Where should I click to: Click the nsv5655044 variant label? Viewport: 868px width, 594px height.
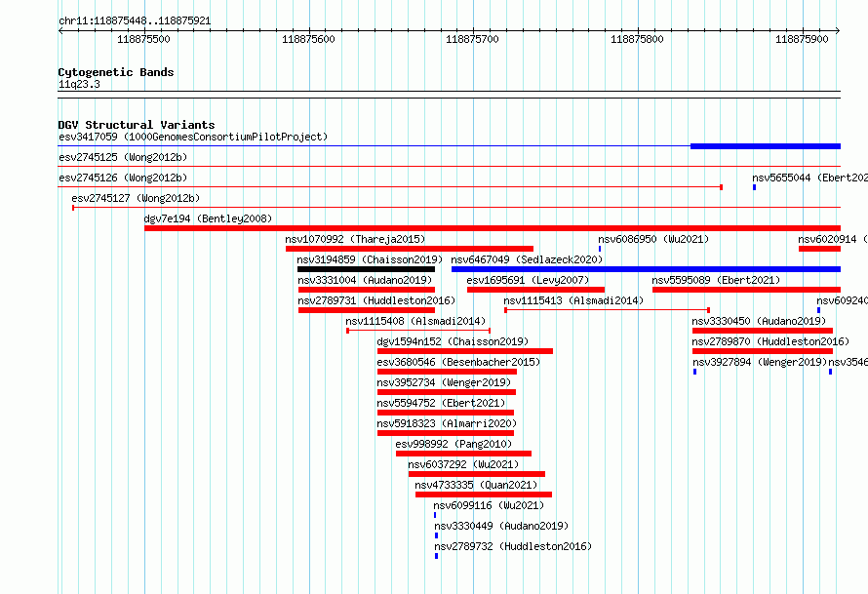tap(809, 178)
